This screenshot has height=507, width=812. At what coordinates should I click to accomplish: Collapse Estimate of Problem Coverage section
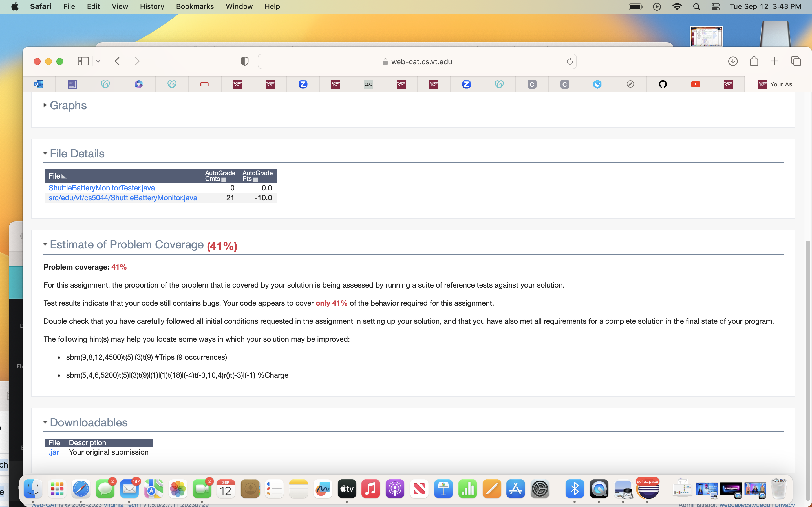point(45,244)
